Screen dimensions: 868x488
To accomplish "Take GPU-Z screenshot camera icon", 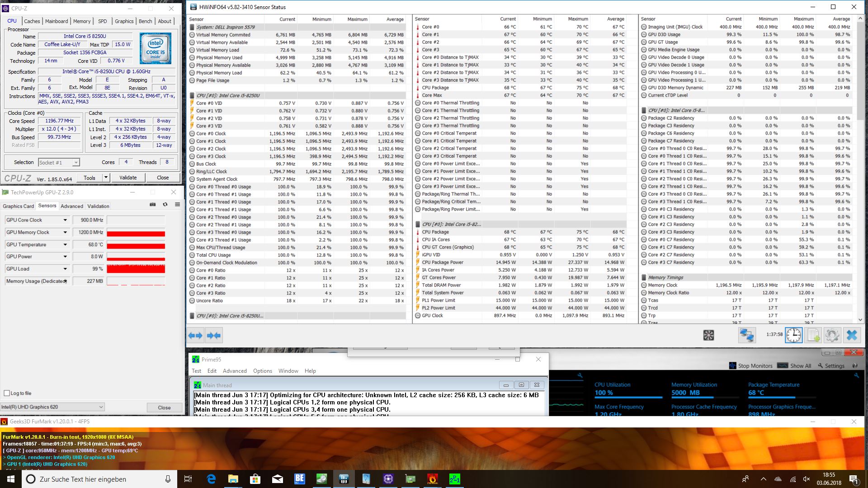I will click(153, 205).
